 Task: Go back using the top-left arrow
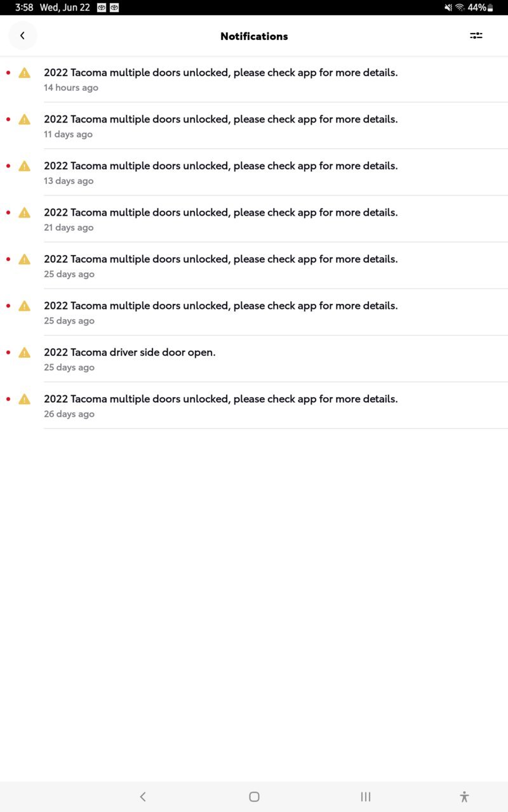pos(22,36)
